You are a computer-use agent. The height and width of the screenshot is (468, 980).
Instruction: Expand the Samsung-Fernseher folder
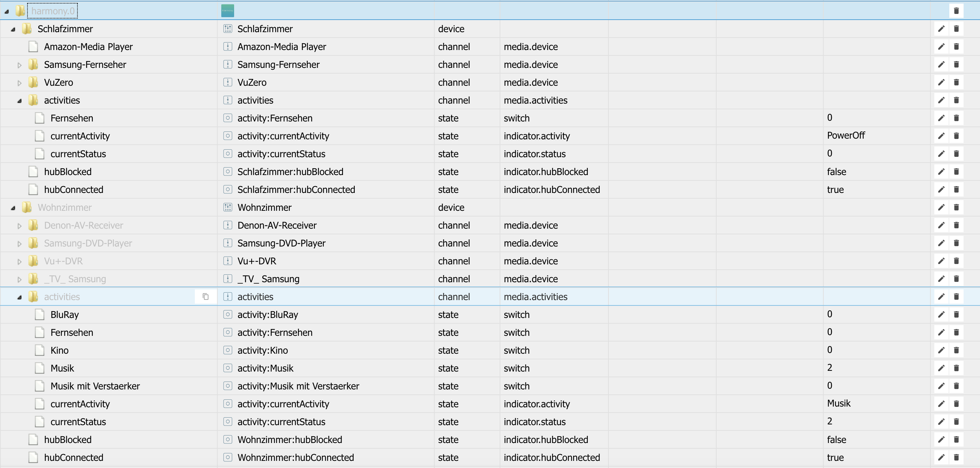(19, 65)
